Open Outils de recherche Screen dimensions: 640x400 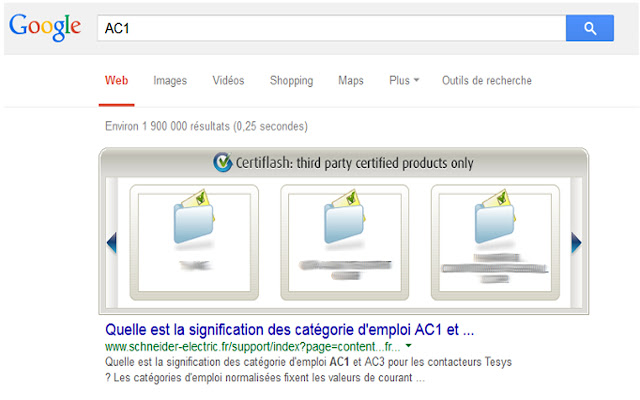click(x=487, y=80)
